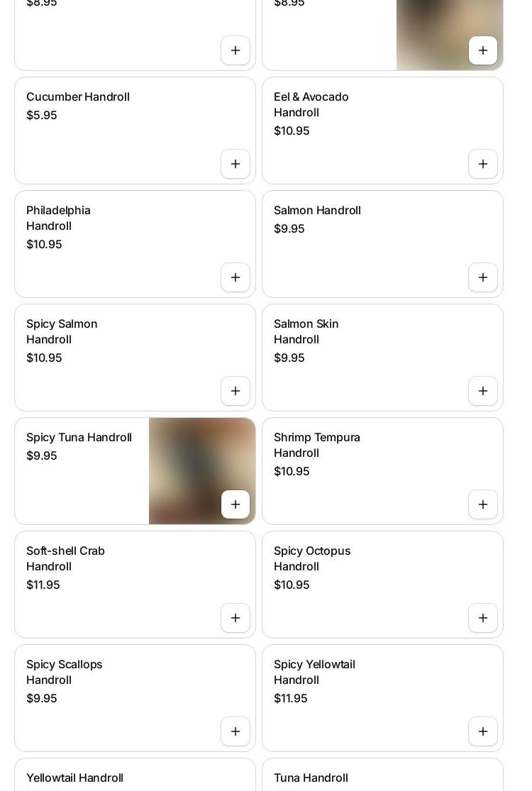Click plus icon for Salmon Skin Handroll
The width and height of the screenshot is (532, 791).
483,391
